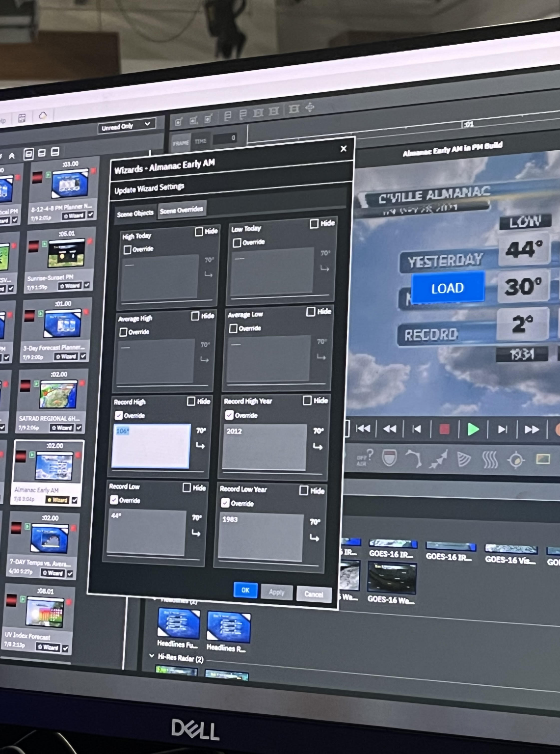The width and height of the screenshot is (560, 754).
Task: Click the red Stop button
Action: (x=444, y=430)
